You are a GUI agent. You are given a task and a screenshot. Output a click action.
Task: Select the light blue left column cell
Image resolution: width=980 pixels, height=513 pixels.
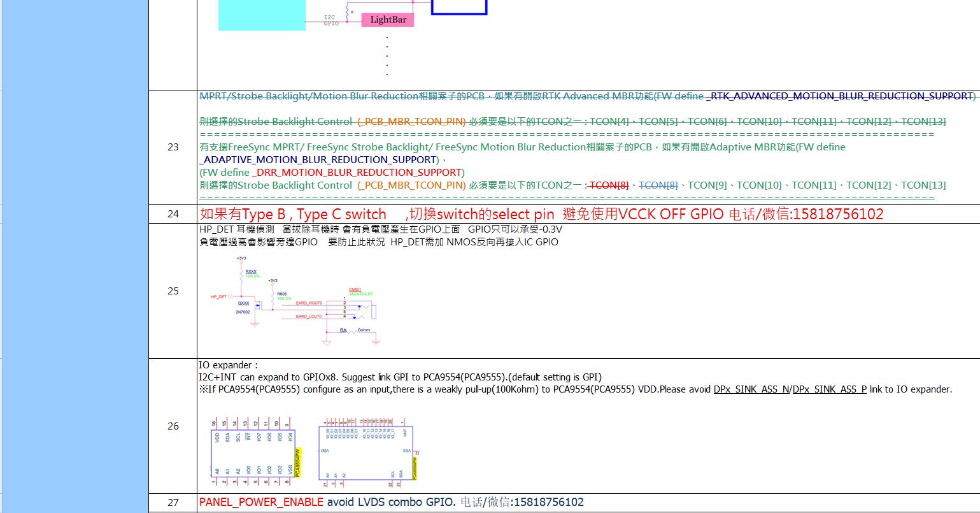pos(75,255)
